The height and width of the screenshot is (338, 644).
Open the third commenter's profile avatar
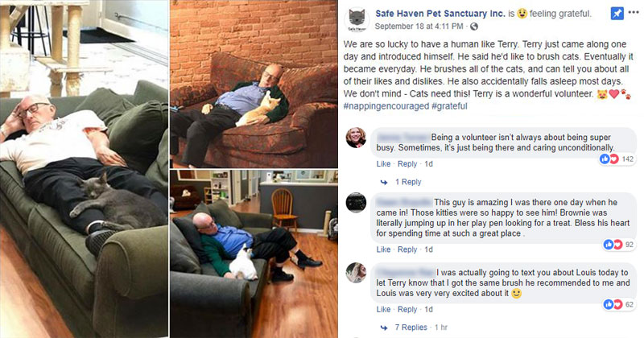coord(356,273)
